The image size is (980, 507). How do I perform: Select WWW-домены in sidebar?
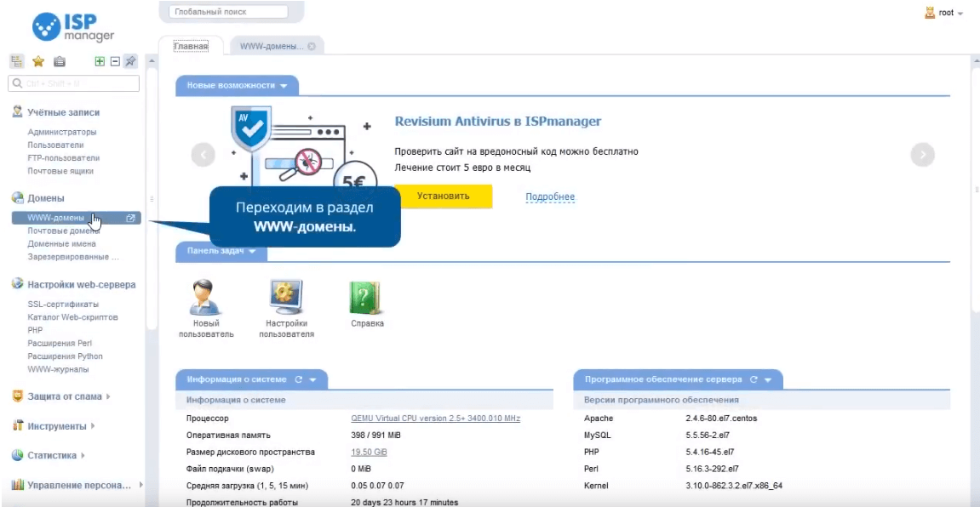(x=77, y=218)
